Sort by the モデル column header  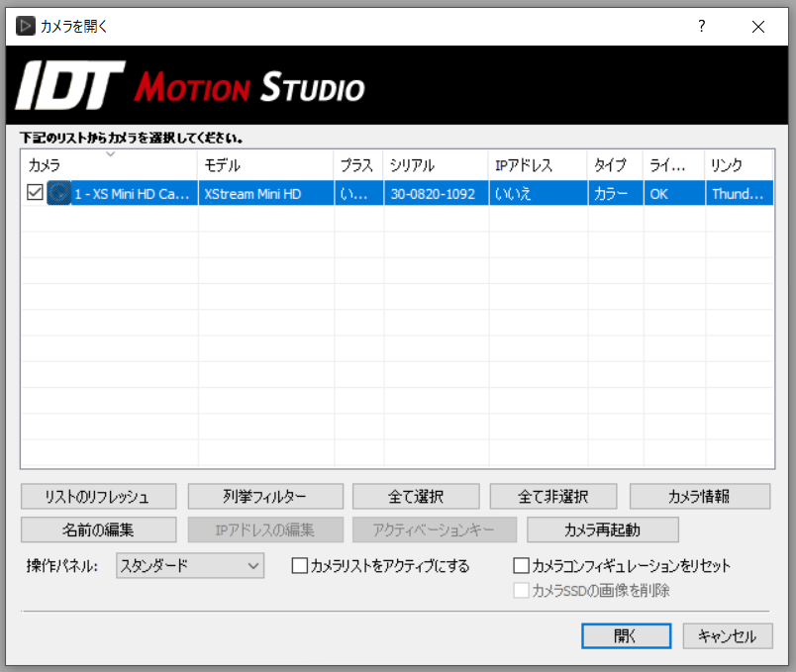coord(266,165)
